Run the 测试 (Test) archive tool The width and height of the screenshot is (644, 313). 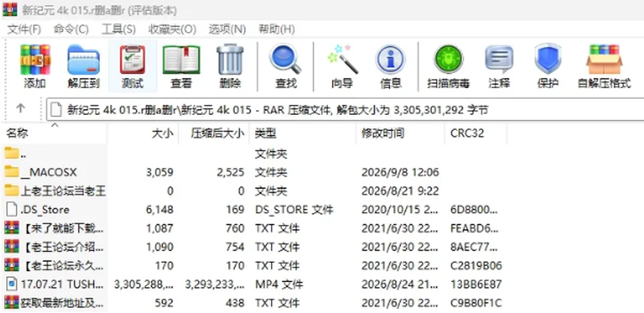coord(133,66)
